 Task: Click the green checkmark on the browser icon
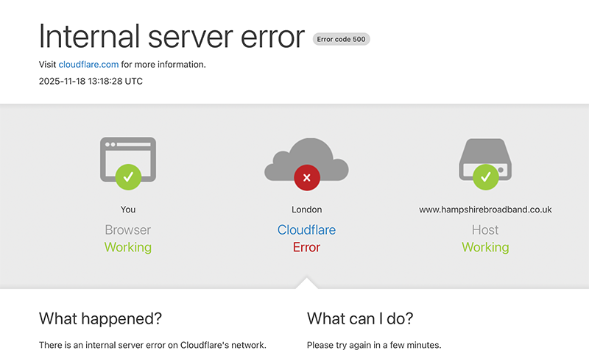coord(128,176)
